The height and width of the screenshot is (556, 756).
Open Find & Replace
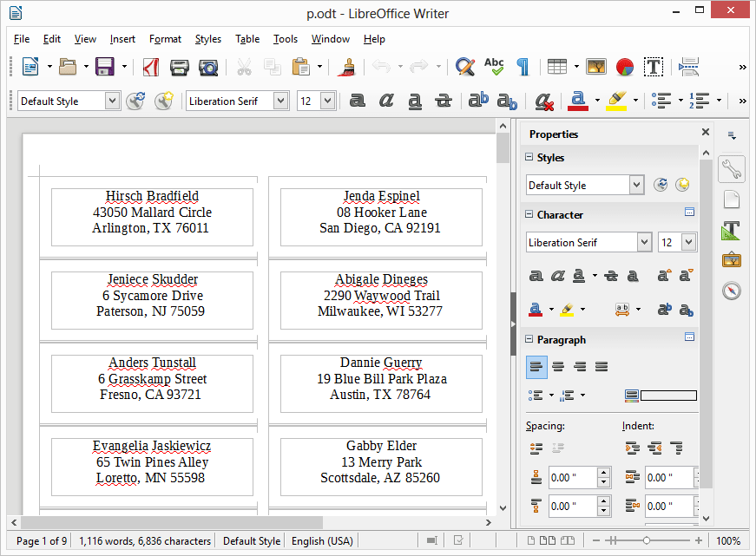click(x=465, y=67)
